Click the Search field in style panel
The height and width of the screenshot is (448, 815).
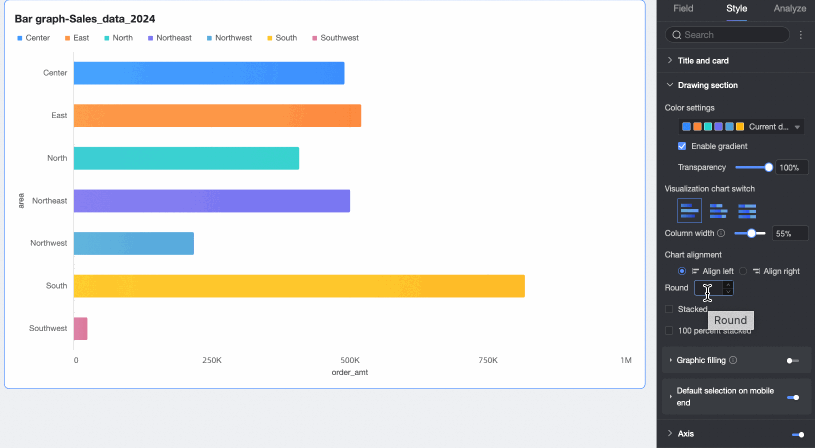[727, 35]
